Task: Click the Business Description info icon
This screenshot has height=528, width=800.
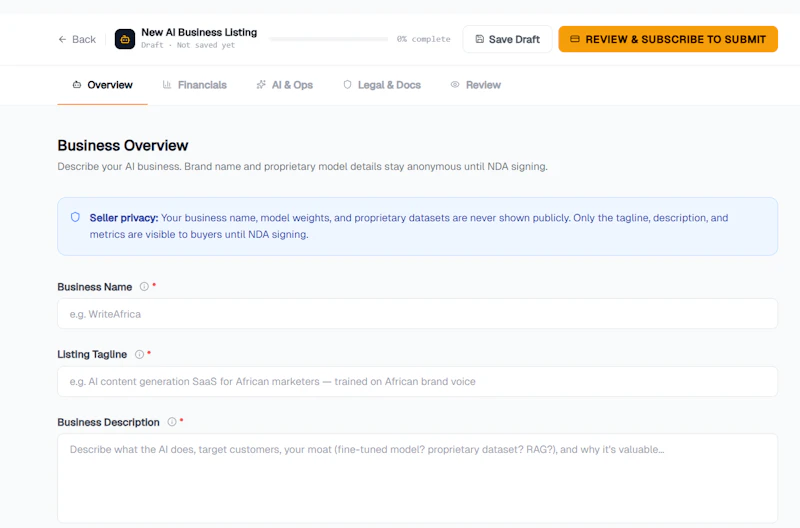Action: click(172, 422)
